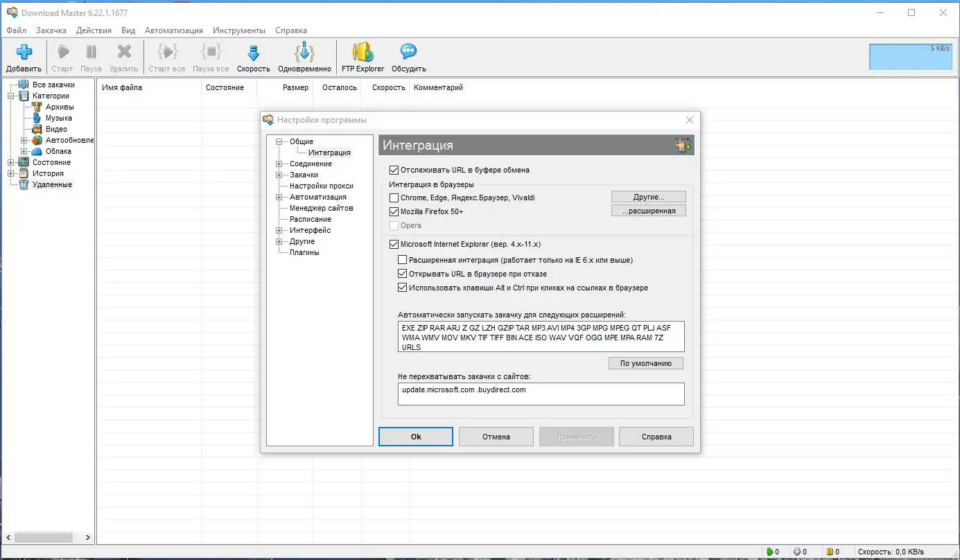Image resolution: width=960 pixels, height=560 pixels.
Task: Expand the Закачки settings node
Action: (279, 175)
